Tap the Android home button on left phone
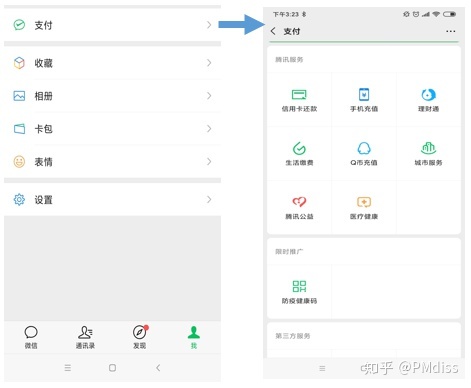471x388 pixels. (x=113, y=368)
